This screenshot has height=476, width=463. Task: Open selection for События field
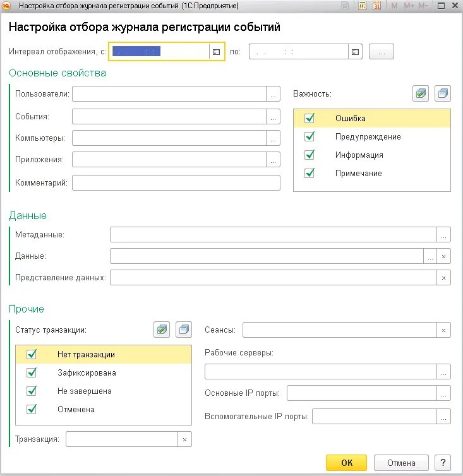[x=273, y=117]
